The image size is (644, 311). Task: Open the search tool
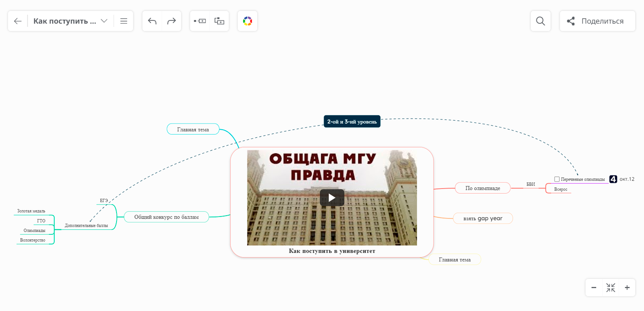(x=541, y=21)
